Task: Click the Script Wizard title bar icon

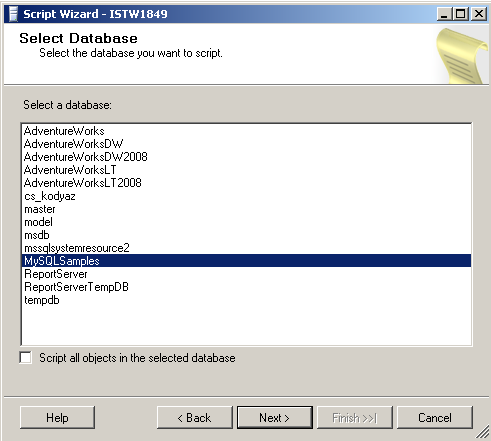Action: tap(13, 14)
